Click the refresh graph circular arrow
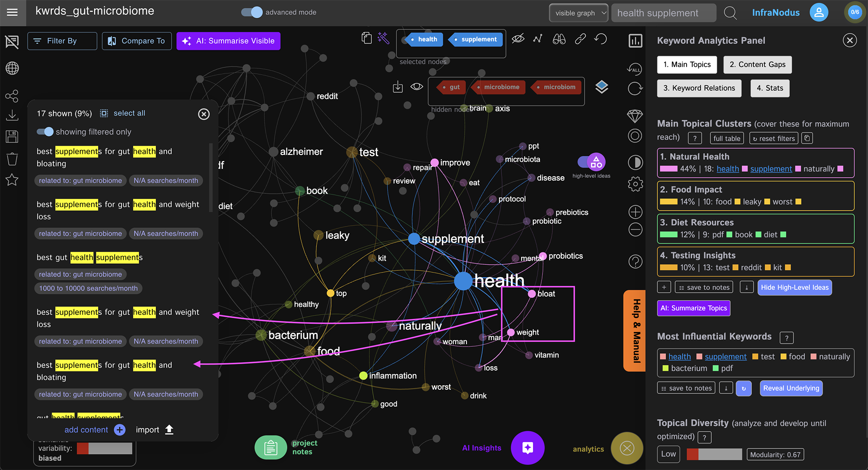Screen dimensions: 868x470 point(635,89)
